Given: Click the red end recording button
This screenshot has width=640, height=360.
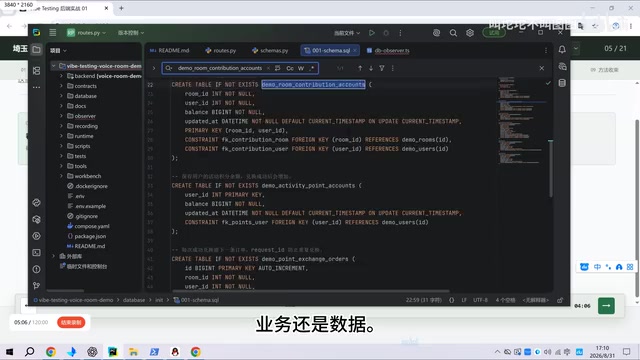Looking at the screenshot, I should click(71, 322).
